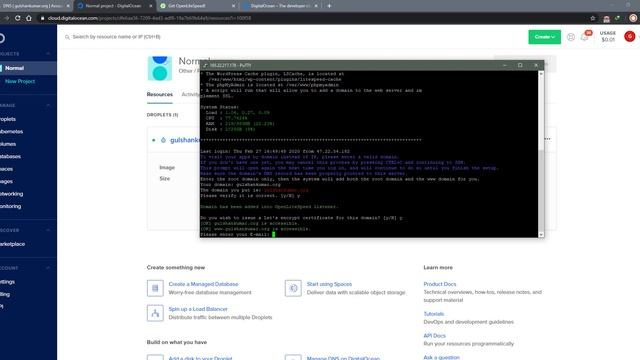Click the Managed Database icon
Viewport: 640px width, 360px height.
155,288
